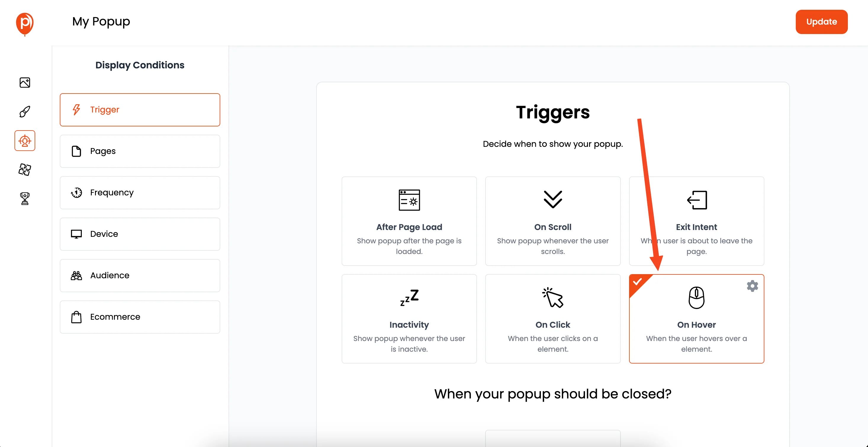Click the Update button to save
This screenshot has width=868, height=447.
pos(821,22)
